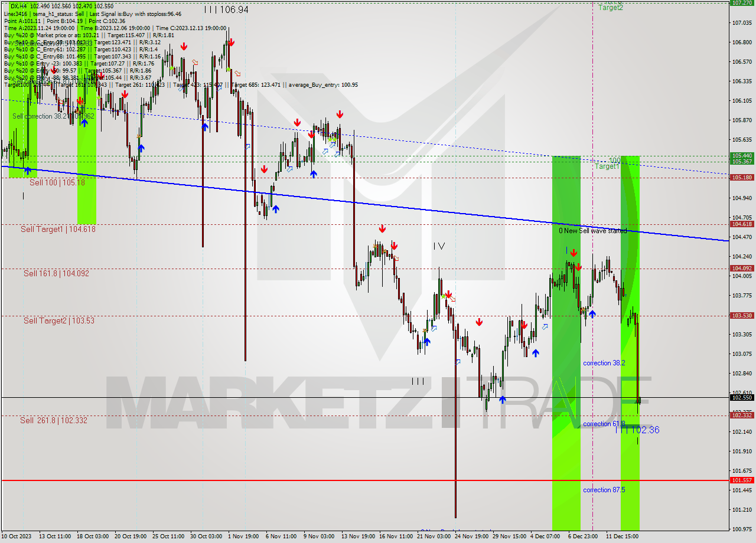Click the 'correction 61.8' blue label
The width and height of the screenshot is (756, 543).
click(x=604, y=424)
